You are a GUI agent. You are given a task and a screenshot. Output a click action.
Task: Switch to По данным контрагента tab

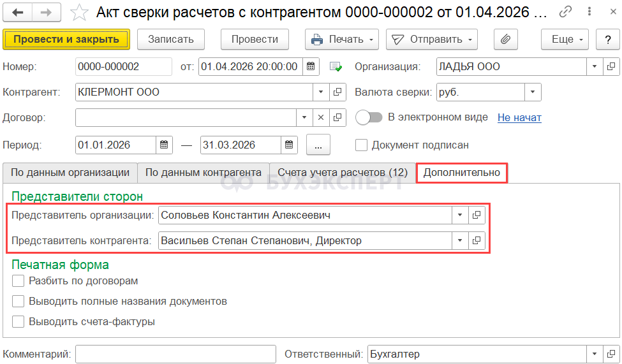tap(203, 173)
